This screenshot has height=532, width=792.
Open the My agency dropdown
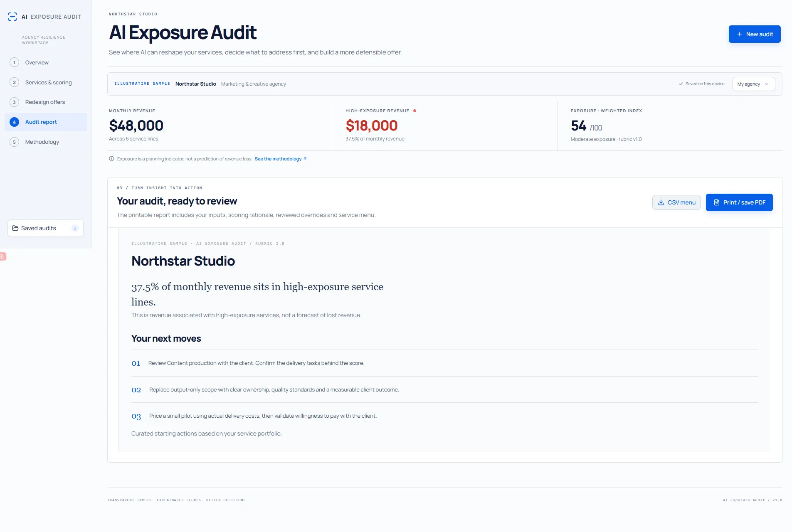[x=753, y=84]
